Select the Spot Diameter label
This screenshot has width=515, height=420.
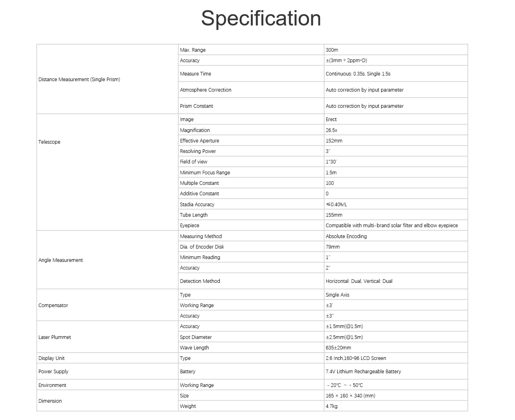coord(196,337)
